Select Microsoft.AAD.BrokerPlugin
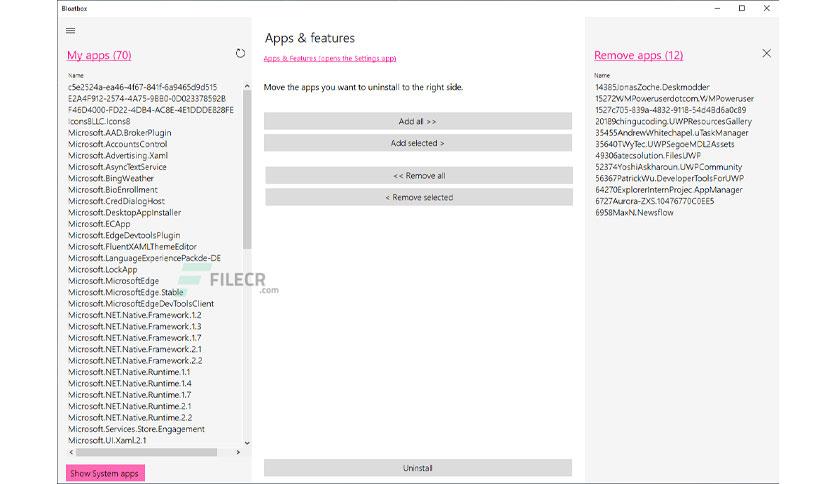The height and width of the screenshot is (484, 836). (x=119, y=133)
